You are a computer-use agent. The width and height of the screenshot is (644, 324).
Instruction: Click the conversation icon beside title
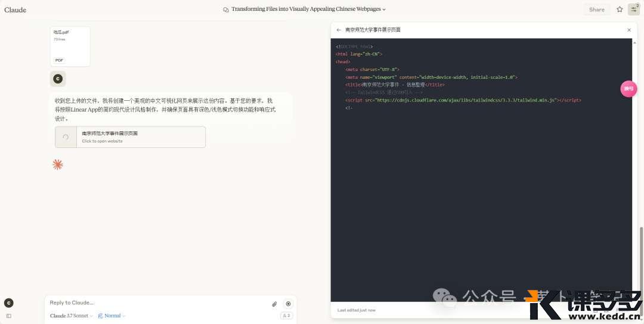click(x=226, y=10)
